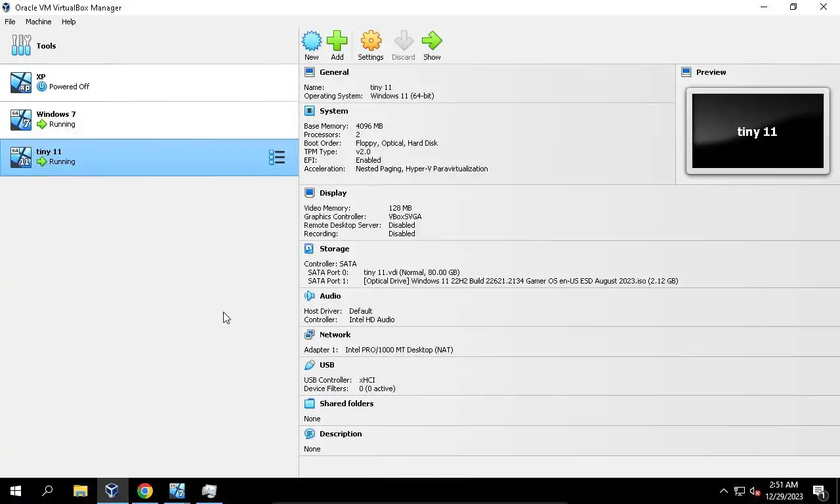This screenshot has width=840, height=504.
Task: Switch to Windows 7 VM taskbar window
Action: point(177,491)
